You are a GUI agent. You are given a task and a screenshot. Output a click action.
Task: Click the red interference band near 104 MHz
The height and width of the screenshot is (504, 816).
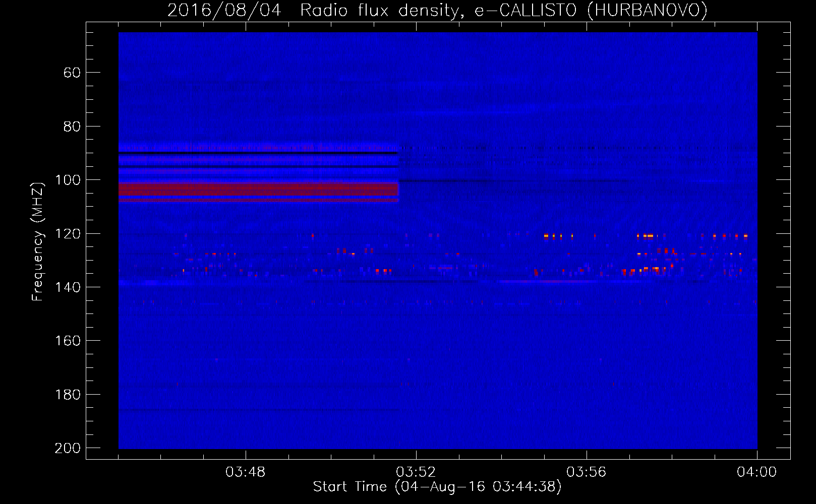(x=258, y=189)
